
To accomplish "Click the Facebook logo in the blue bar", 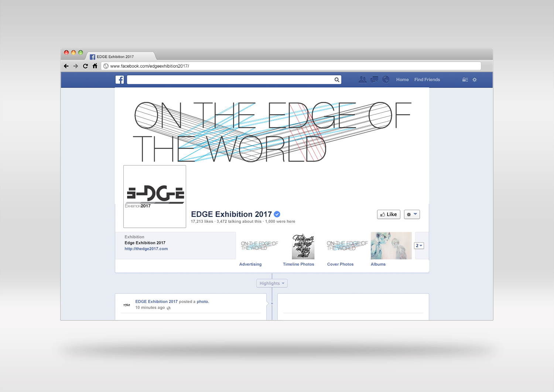I will pos(120,79).
